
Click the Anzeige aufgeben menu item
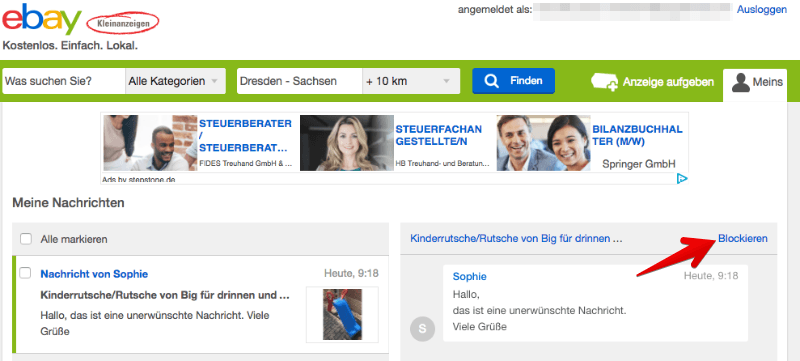[652, 82]
